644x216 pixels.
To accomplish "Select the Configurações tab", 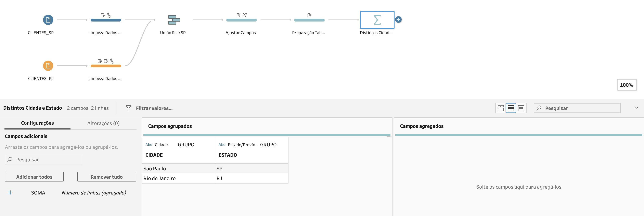I will click(x=37, y=123).
